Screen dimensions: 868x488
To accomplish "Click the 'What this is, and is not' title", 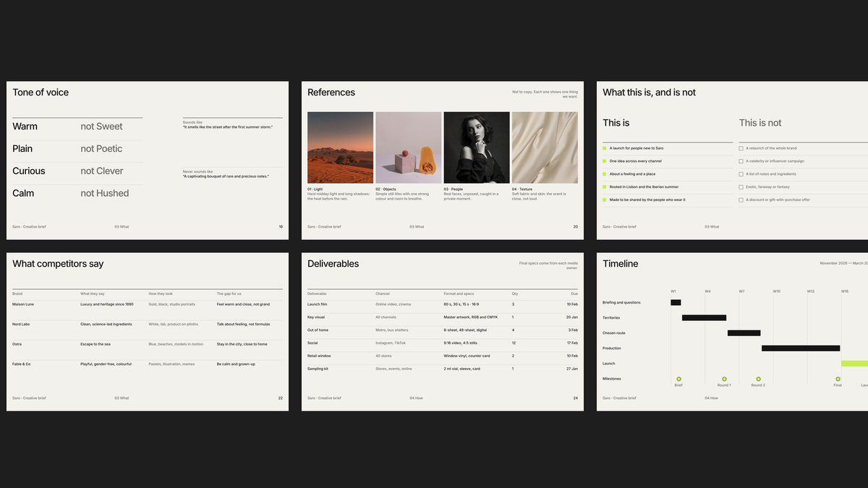I will point(650,93).
